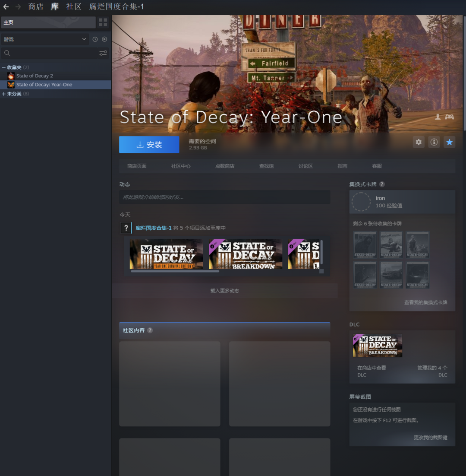Open the 商店页面 tab
This screenshot has height=476, width=466.
tap(137, 166)
